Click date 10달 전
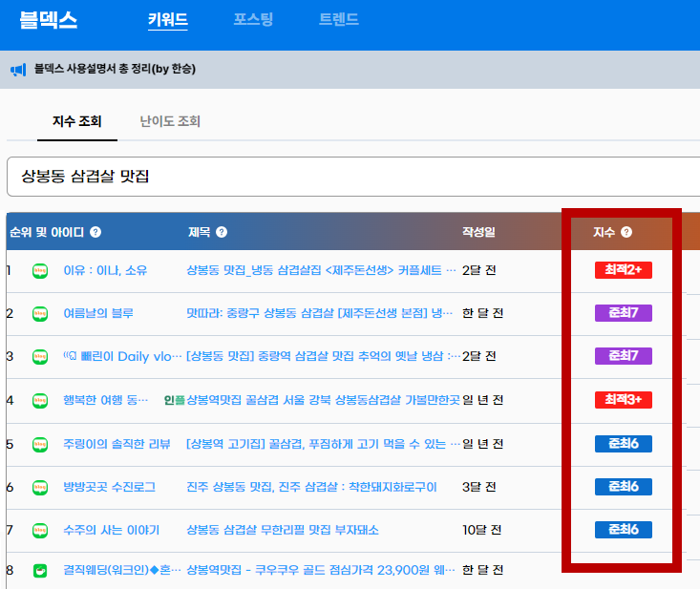Viewport: 700px width, 589px height. pos(481,530)
